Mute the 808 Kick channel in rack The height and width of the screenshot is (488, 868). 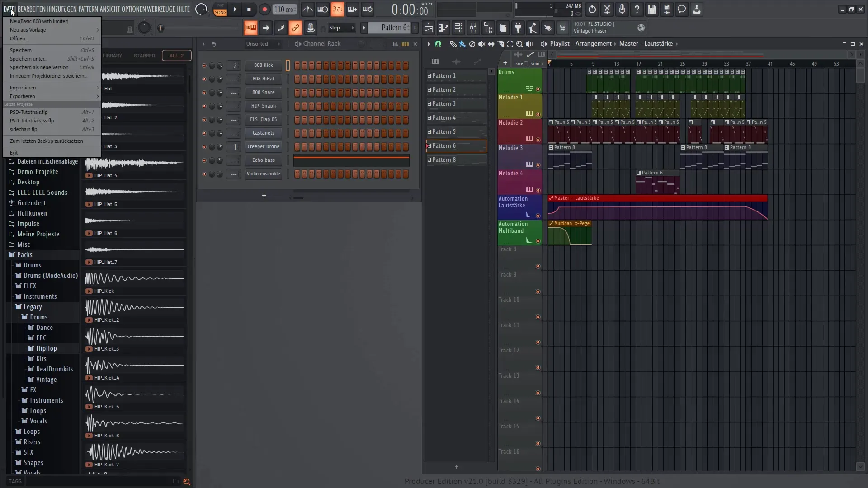pos(204,65)
